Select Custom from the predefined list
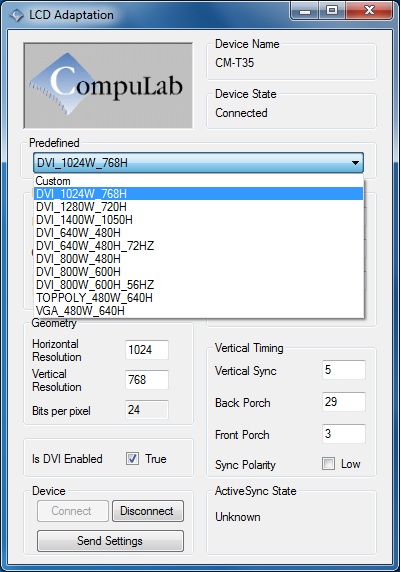The width and height of the screenshot is (401, 572). click(x=199, y=181)
